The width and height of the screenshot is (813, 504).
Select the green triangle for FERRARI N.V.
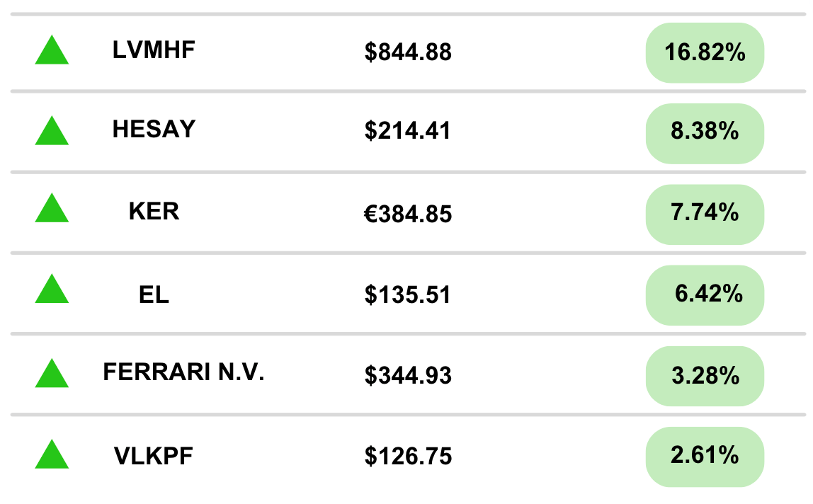52,373
